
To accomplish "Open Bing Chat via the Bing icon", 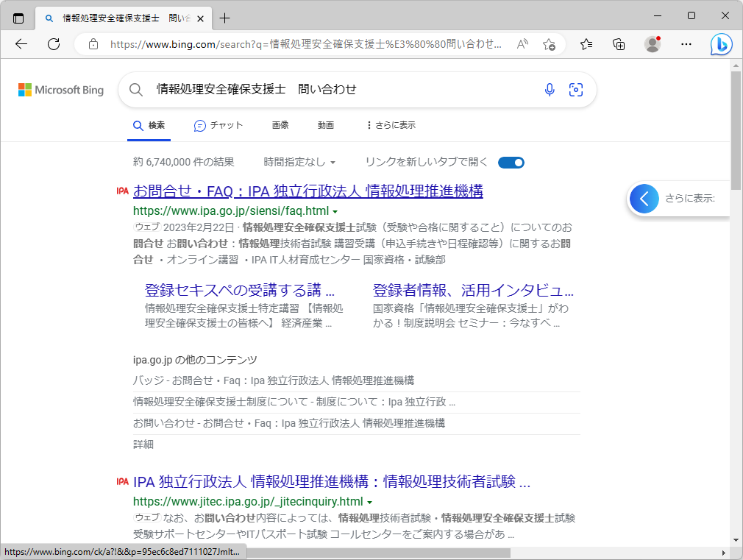I will 722,44.
